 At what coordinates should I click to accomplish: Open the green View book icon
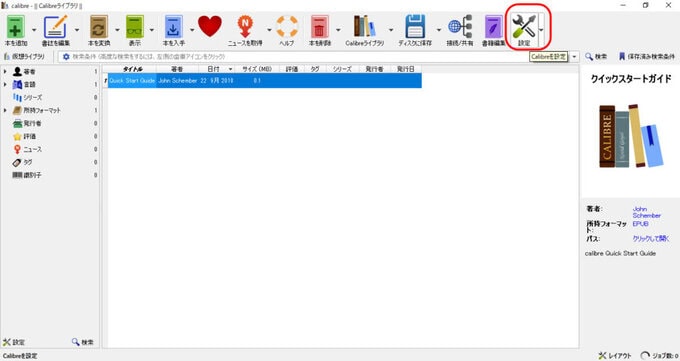135,27
